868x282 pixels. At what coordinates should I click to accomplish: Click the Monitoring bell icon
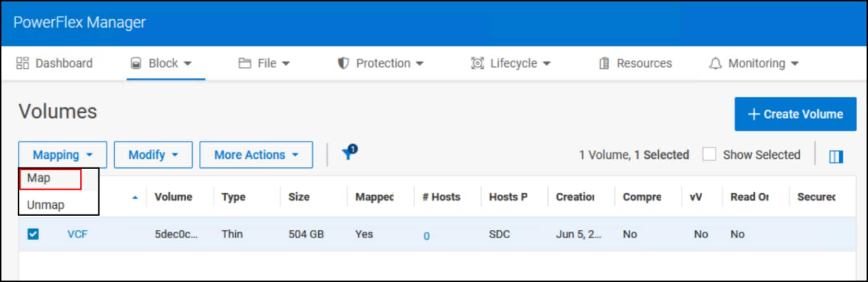click(x=715, y=63)
